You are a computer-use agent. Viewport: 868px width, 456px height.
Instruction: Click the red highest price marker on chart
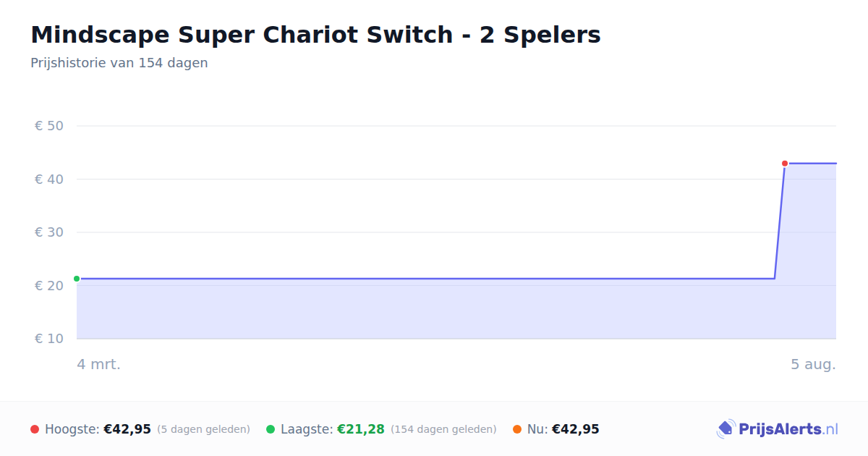(x=785, y=164)
